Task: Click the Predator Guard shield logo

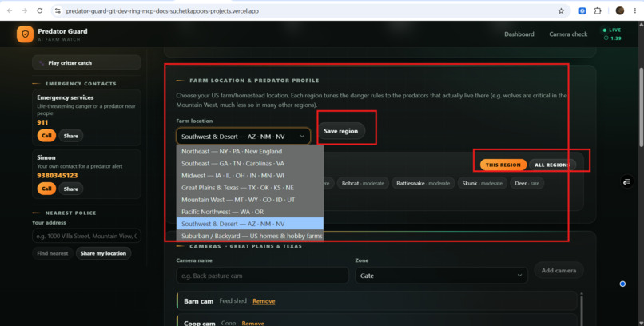Action: 25,34
